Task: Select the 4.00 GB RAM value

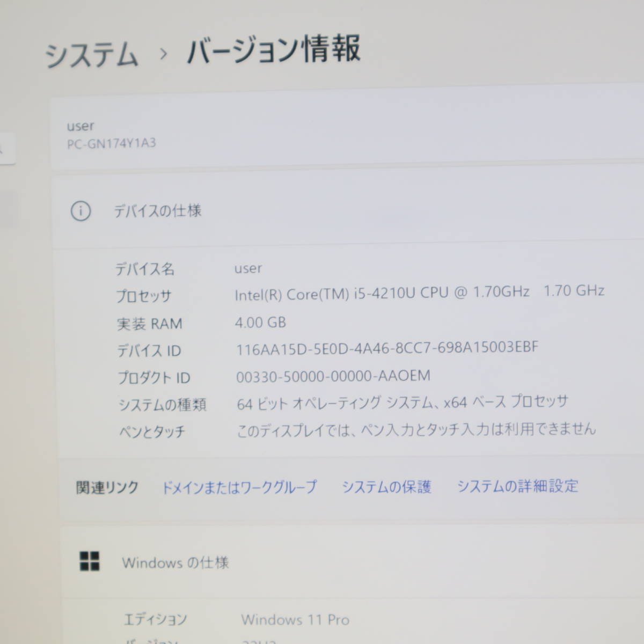Action: (261, 323)
